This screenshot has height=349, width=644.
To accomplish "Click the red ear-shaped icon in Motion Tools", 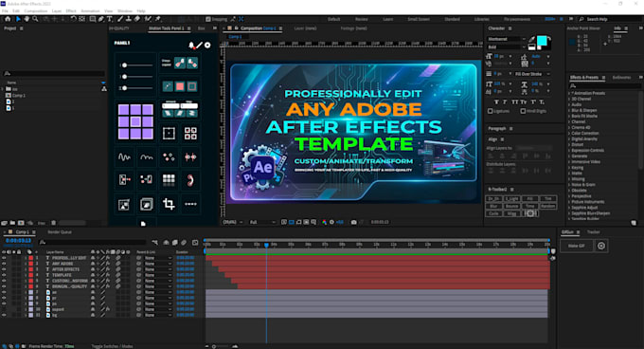I will click(x=190, y=180).
